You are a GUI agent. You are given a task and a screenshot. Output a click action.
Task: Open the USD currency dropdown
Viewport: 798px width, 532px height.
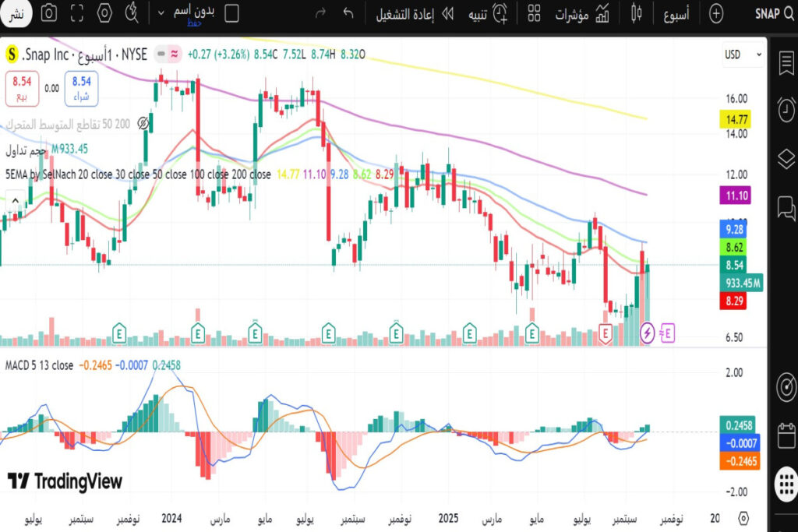click(x=743, y=55)
